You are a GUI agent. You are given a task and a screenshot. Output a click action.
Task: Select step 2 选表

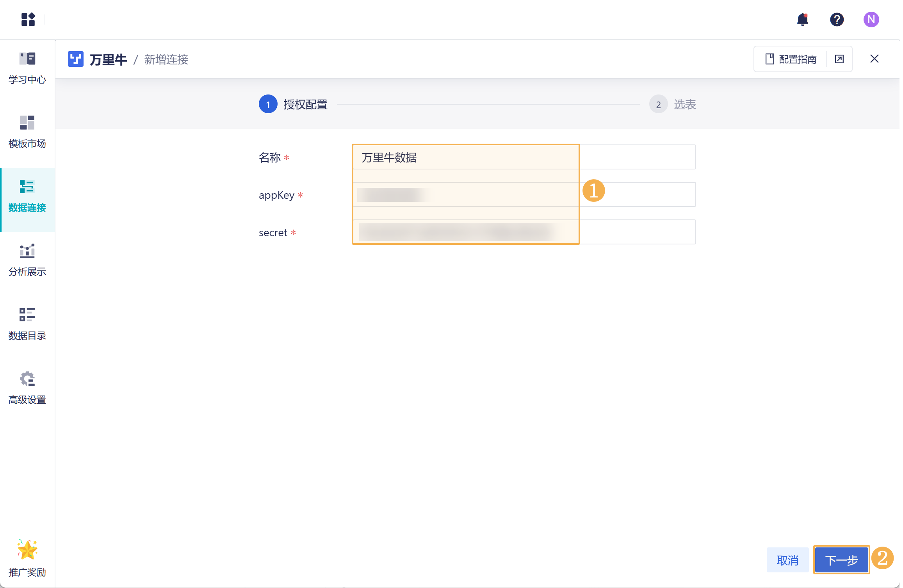pos(673,104)
